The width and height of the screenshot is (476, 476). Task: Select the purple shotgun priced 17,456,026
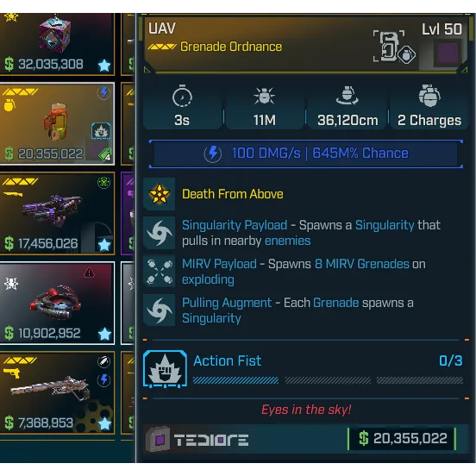[x=57, y=213]
